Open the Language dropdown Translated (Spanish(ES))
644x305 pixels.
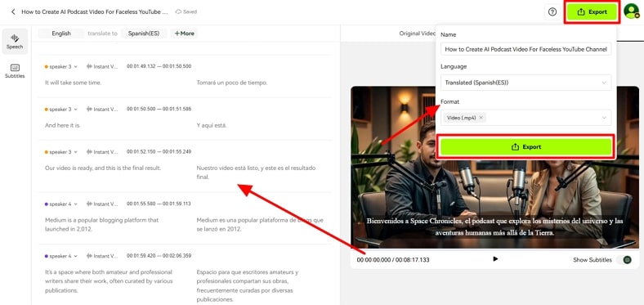tap(525, 83)
